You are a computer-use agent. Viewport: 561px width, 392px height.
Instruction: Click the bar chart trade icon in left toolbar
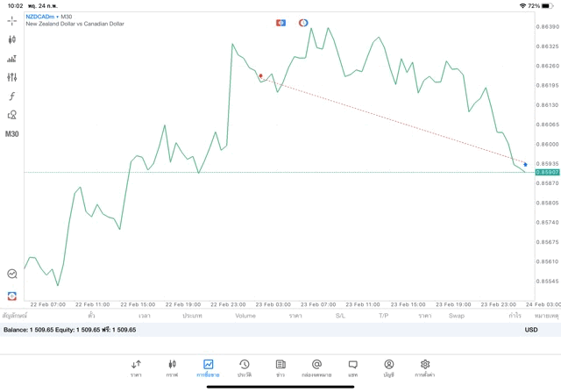11,59
